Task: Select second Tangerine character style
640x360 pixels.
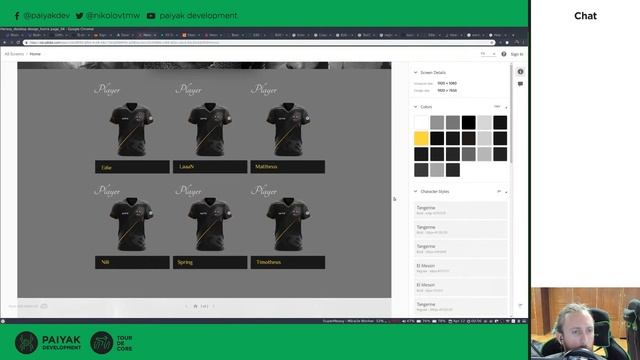Action: point(460,229)
